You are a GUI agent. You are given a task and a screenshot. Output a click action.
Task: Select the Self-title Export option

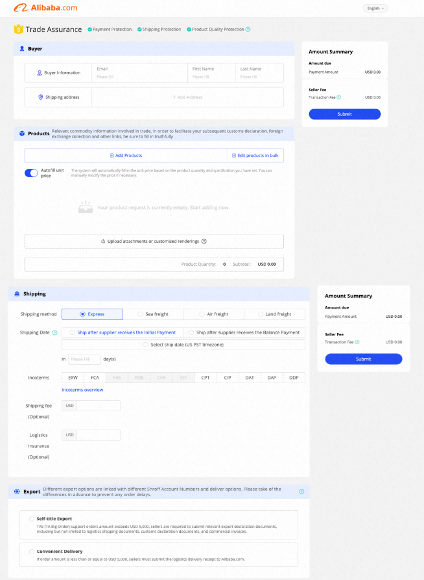[x=31, y=519]
